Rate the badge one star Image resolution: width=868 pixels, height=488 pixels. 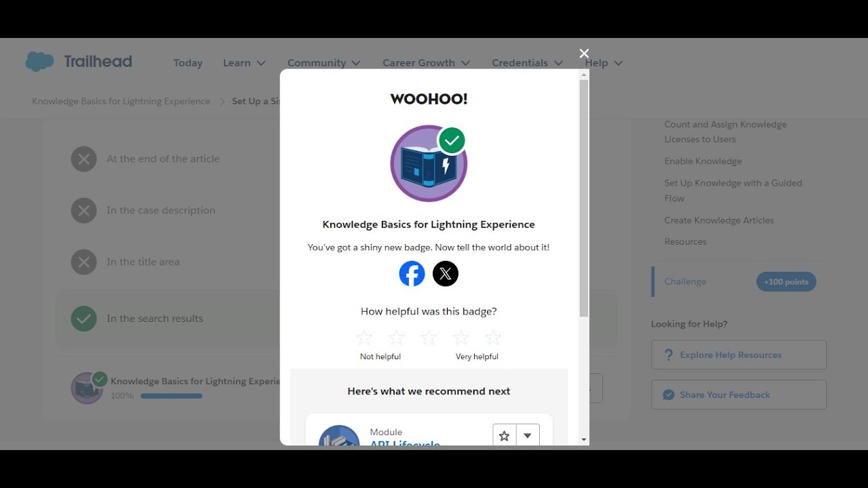pos(364,338)
